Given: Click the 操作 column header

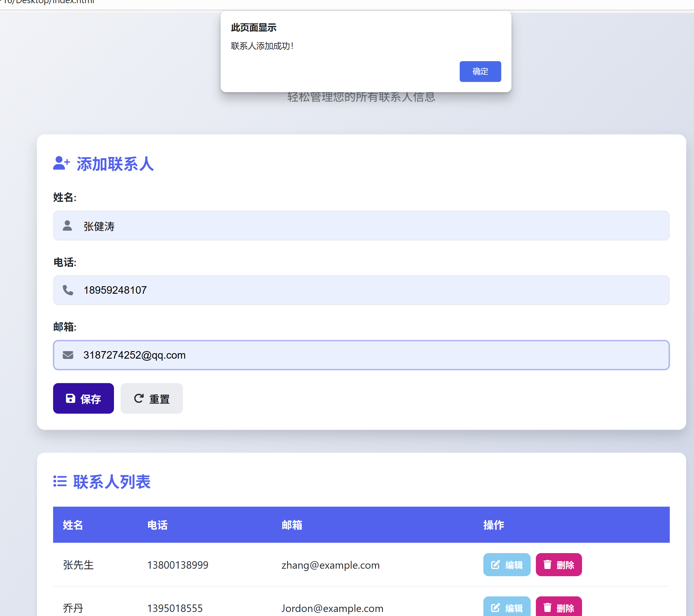Looking at the screenshot, I should pos(493,525).
